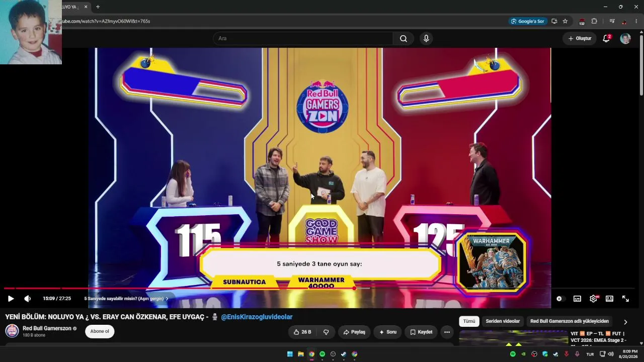Viewport: 644px width, 362px height.
Task: Focus the YouTube Ara search field
Action: point(303,38)
